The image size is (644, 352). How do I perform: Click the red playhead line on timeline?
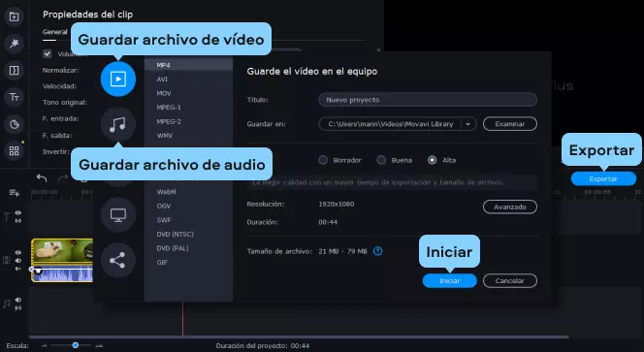[182, 319]
